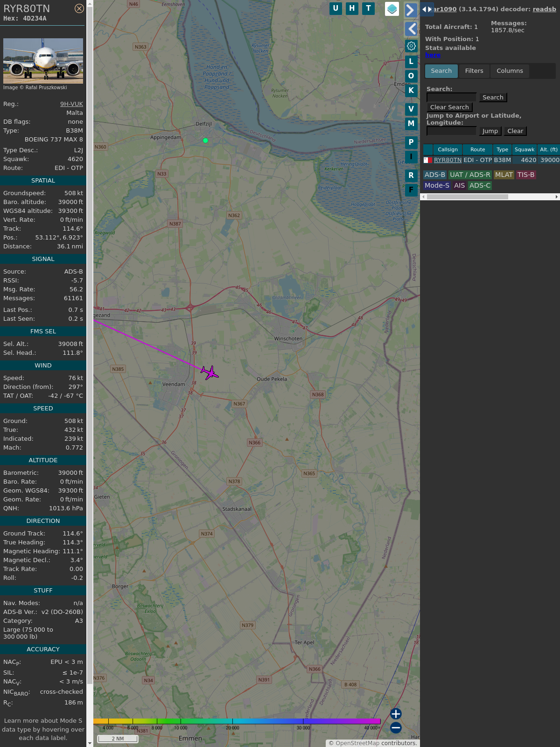Toggle the V map button
The image size is (560, 747).
(x=411, y=109)
